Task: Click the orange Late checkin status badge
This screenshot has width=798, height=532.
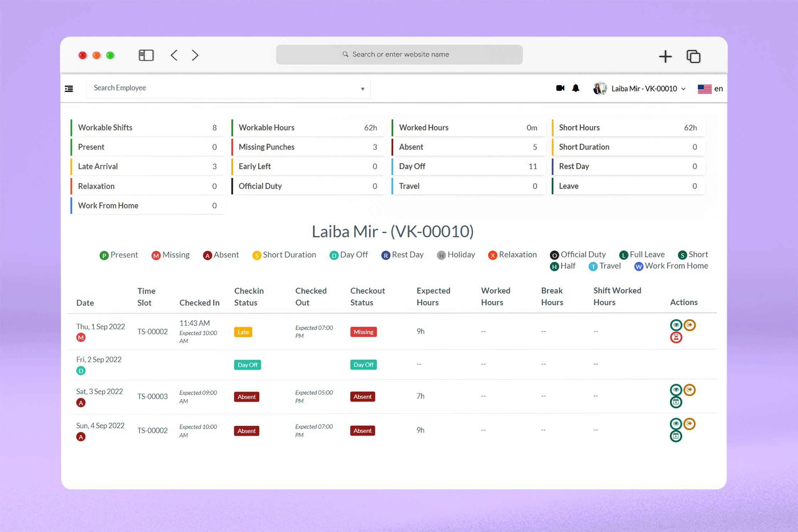Action: coord(243,332)
